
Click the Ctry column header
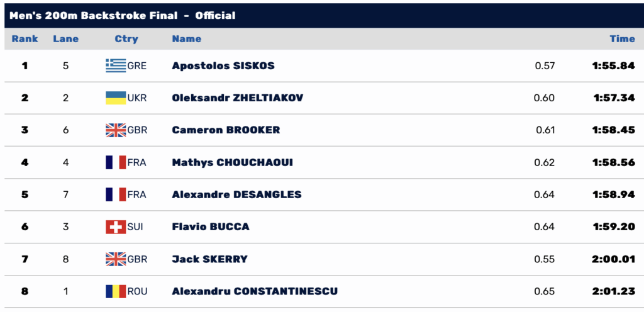click(x=126, y=39)
